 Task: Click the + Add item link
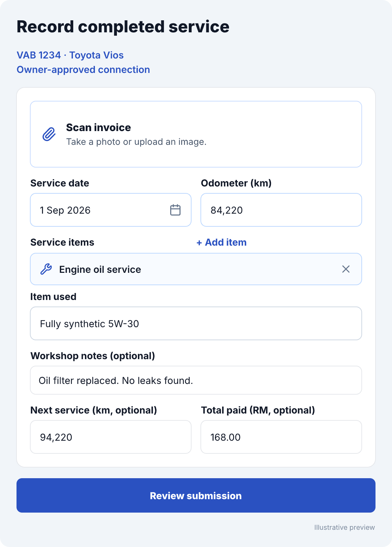tap(221, 242)
